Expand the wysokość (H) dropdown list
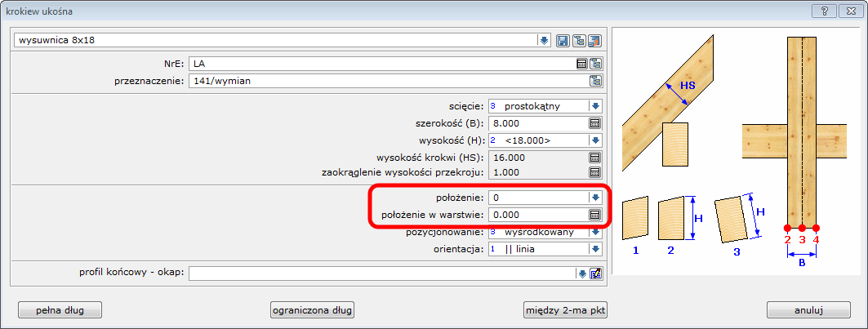Viewport: 868px width, 329px height. [x=595, y=140]
